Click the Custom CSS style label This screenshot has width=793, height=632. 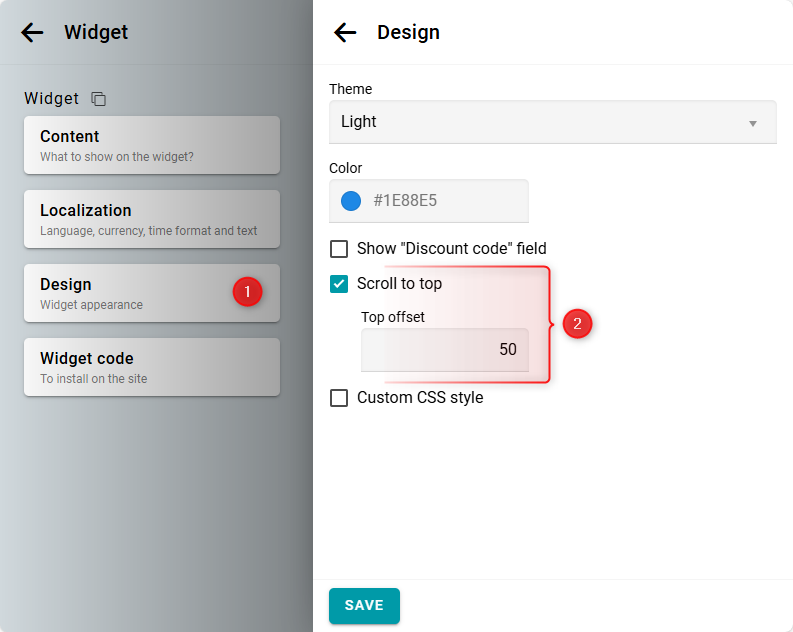click(x=420, y=398)
